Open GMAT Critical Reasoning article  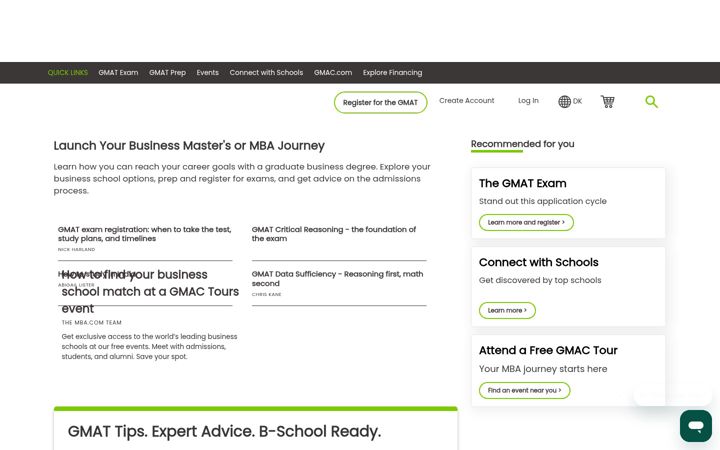pos(334,234)
